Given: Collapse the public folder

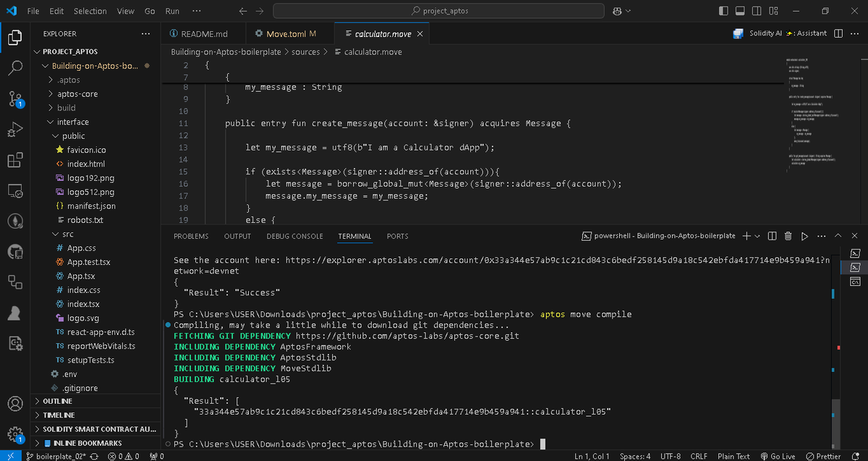Looking at the screenshot, I should (73, 136).
